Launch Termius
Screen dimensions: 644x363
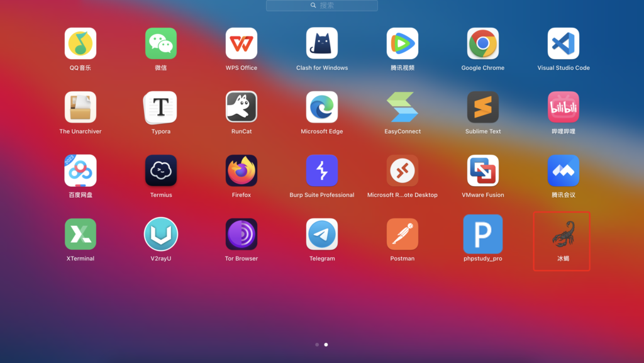(161, 171)
